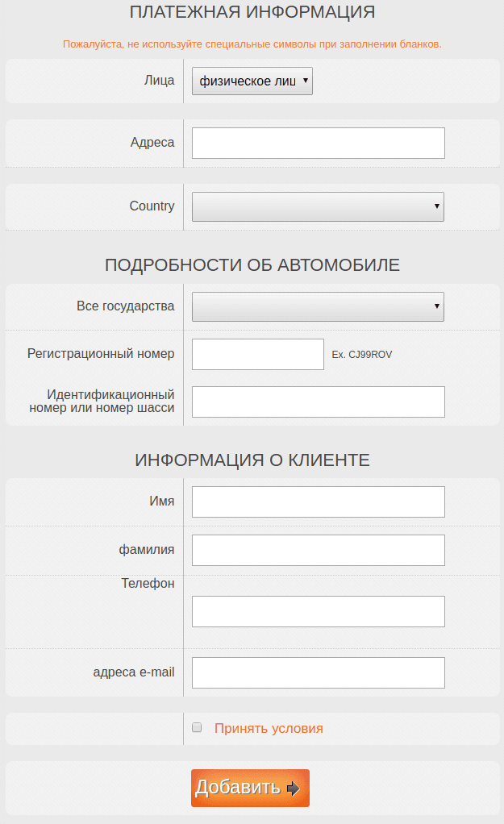This screenshot has width=504, height=824.
Task: Open the Принять условия link
Action: pos(269,728)
